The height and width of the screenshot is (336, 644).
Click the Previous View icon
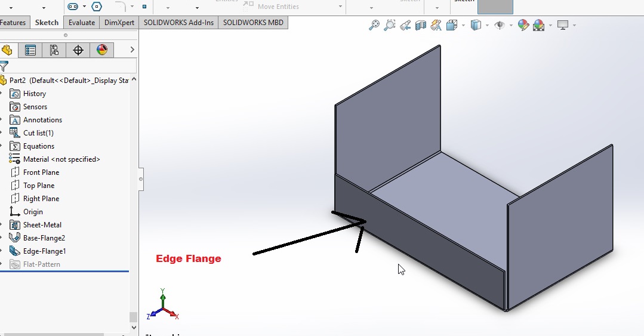(405, 26)
